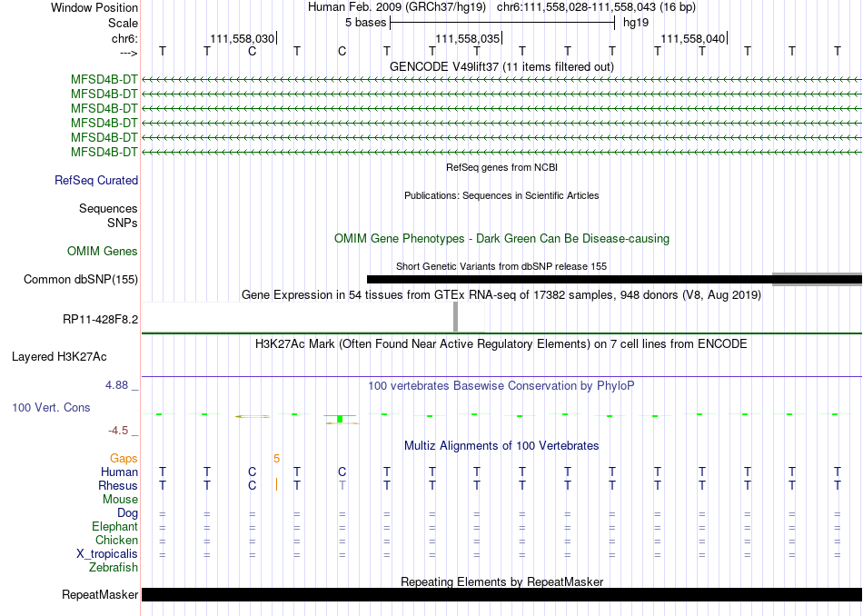
Task: Open Short Genetic Variants from dbSNP release 155 title
Action: (x=501, y=266)
